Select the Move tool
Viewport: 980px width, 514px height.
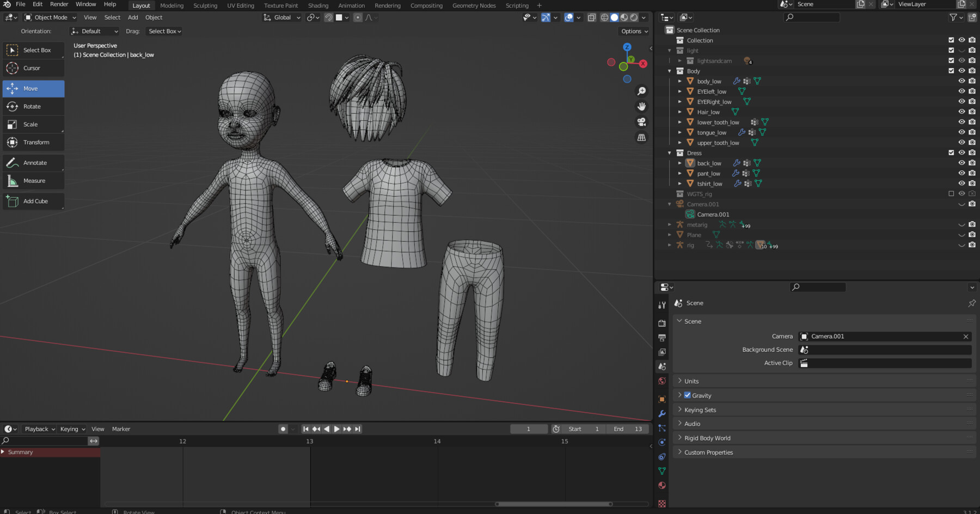pos(33,88)
